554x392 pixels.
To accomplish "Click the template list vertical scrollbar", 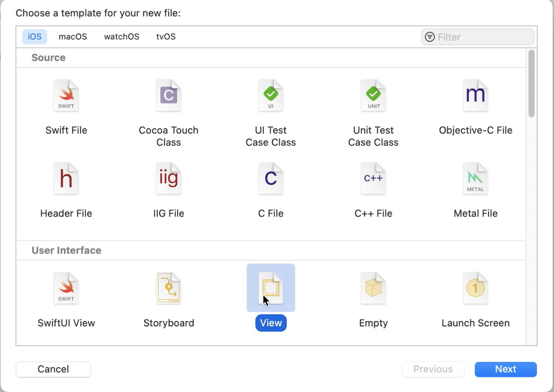I will (531, 84).
